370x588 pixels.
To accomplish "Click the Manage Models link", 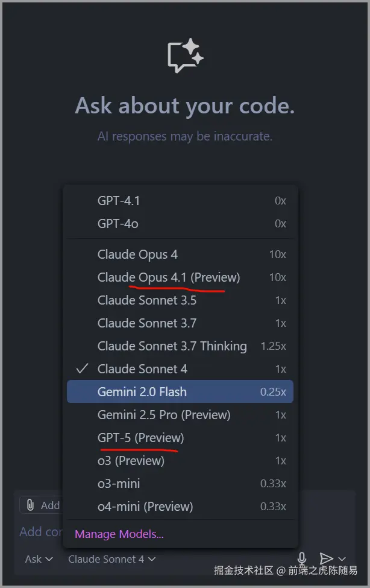I will point(119,534).
